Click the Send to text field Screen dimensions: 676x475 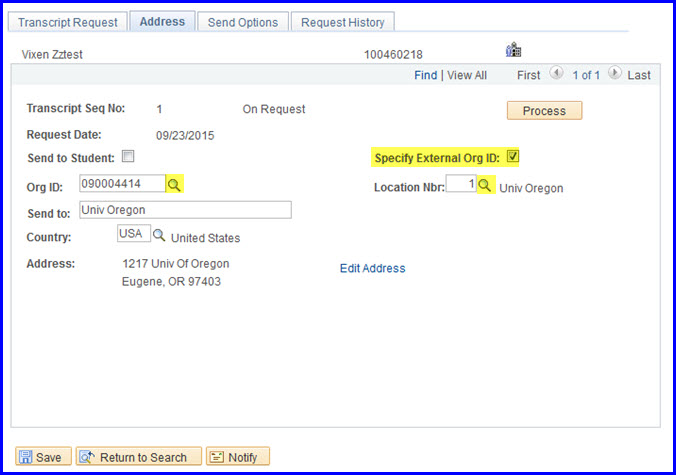[184, 210]
